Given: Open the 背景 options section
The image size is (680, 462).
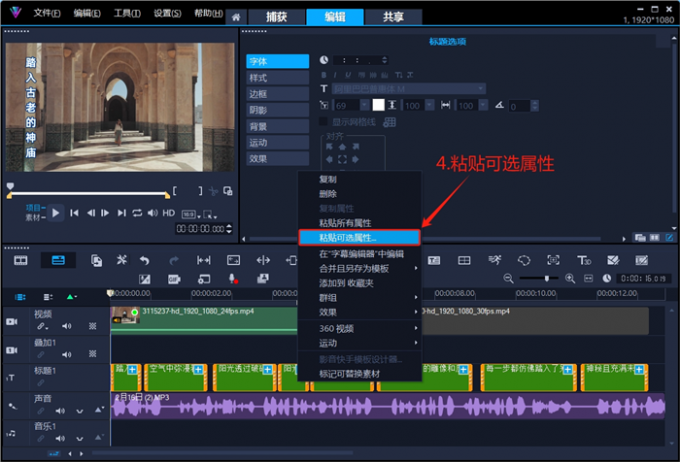Looking at the screenshot, I should (x=278, y=127).
